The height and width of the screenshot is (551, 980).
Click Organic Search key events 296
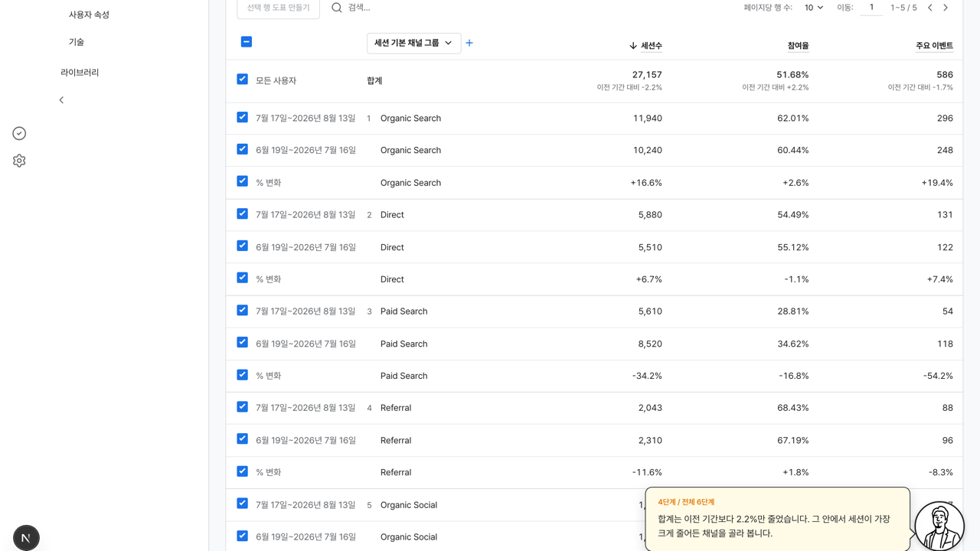(945, 118)
